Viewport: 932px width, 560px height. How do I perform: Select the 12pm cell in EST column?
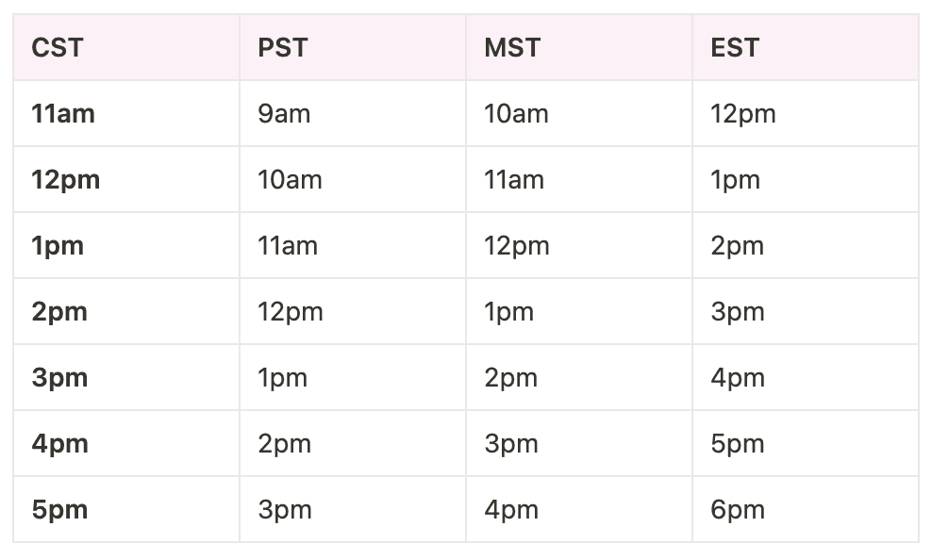743,114
